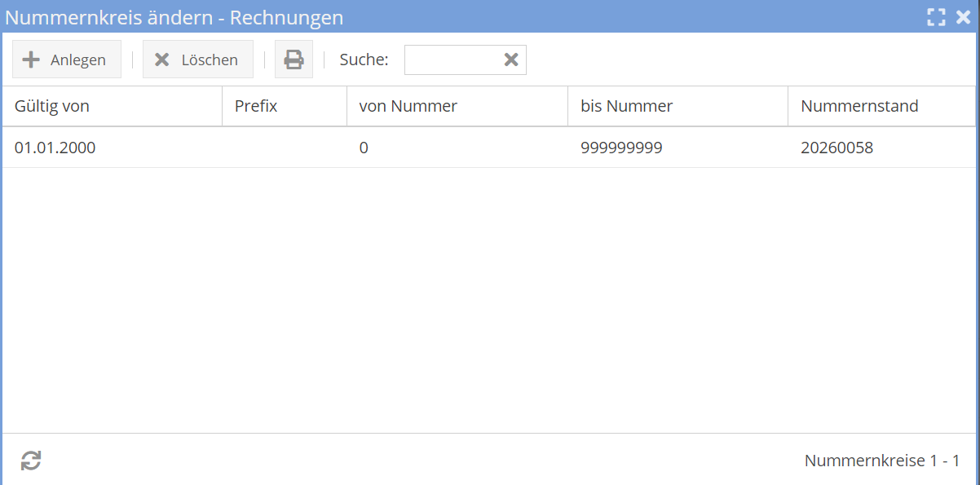
Task: Click the dialog title Nummernkreis ändern - Rechnungen
Action: pos(174,17)
